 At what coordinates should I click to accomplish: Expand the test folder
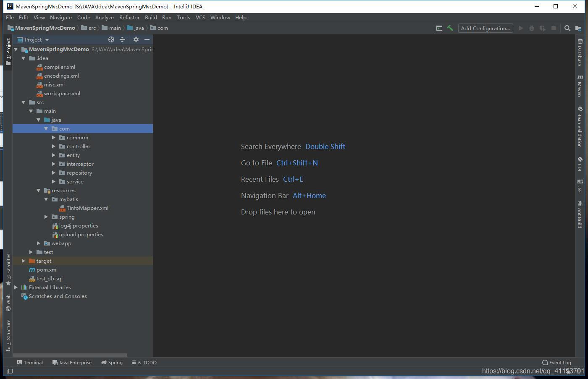(31, 252)
